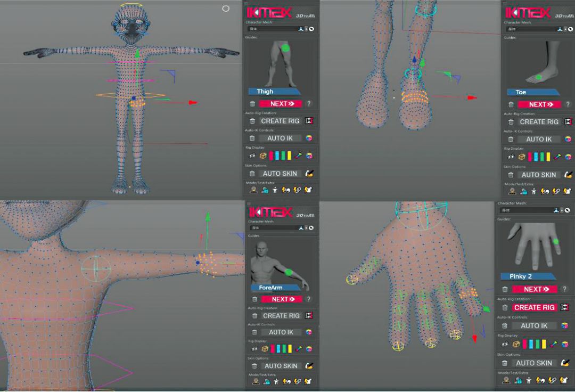This screenshot has height=392, width=575.
Task: Open the Character Mesh dropdown arrow in the Pinky 2 panel
Action: pyautogui.click(x=562, y=210)
